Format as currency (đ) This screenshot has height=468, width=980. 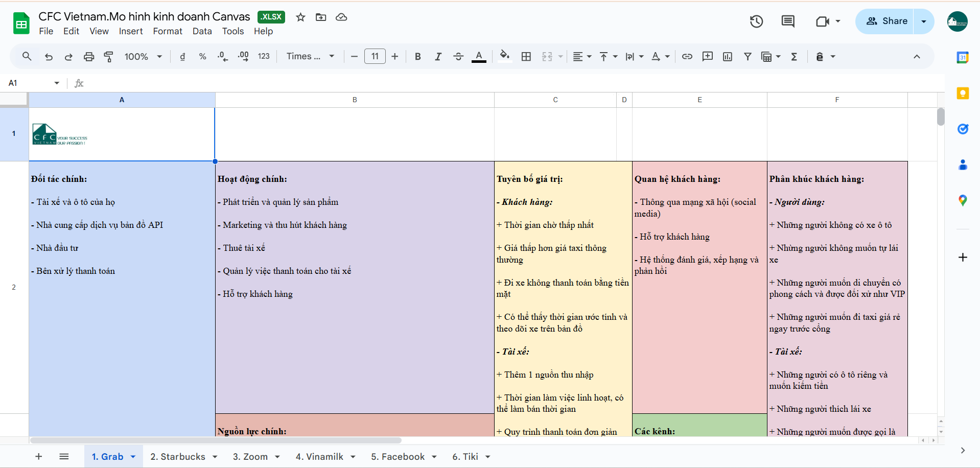coord(182,57)
